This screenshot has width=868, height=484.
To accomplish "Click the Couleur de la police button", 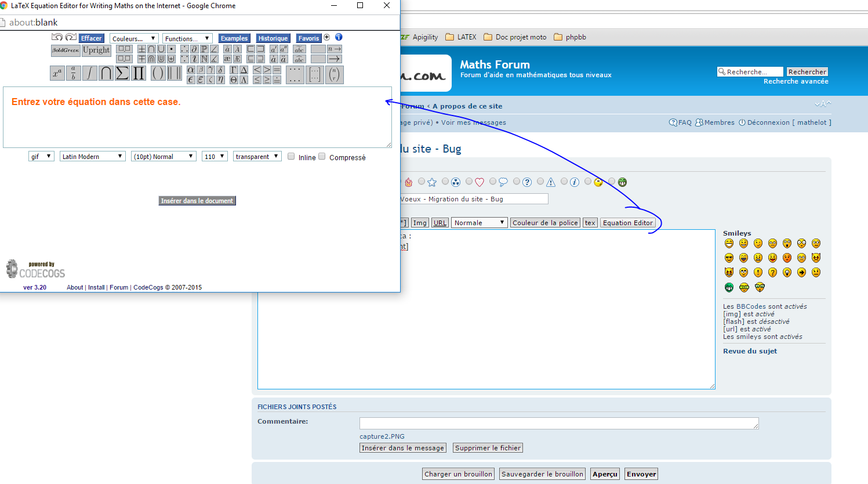I will [x=545, y=223].
